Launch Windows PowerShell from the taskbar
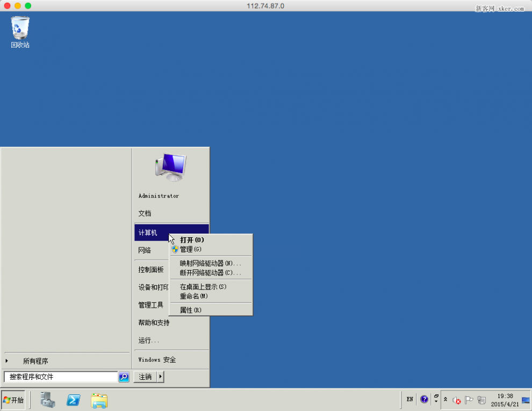This screenshot has height=411, width=532. tap(73, 400)
